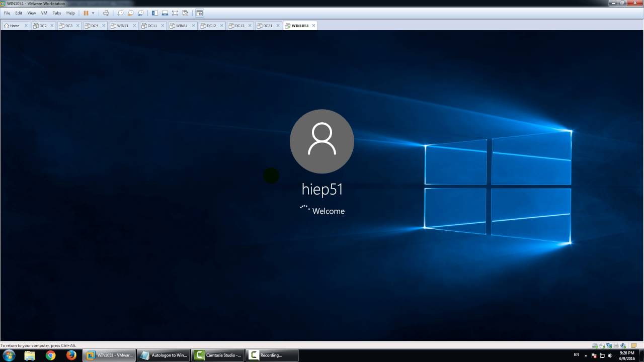
Task: Open the VMware message log icon
Action: coord(634,345)
